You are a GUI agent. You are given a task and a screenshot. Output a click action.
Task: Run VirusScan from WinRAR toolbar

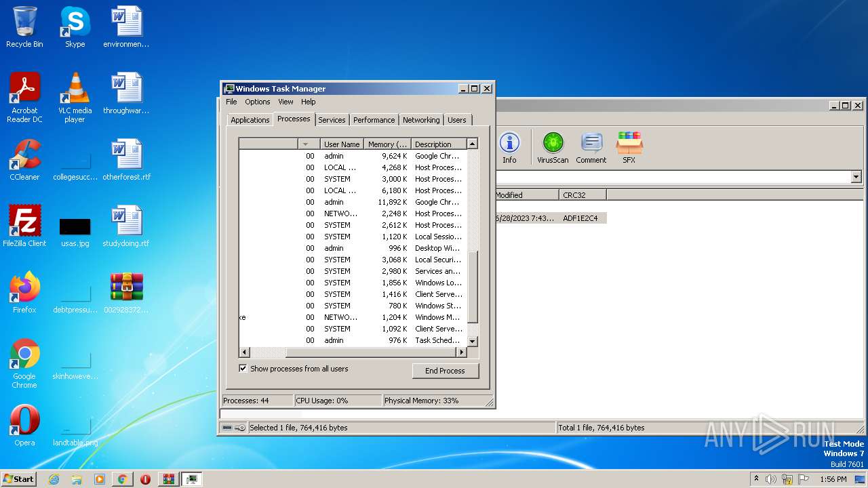553,148
